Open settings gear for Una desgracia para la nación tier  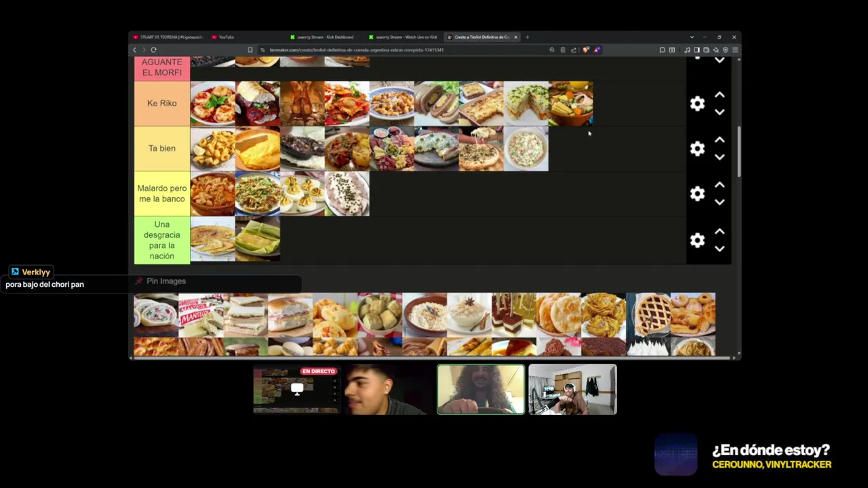[697, 240]
